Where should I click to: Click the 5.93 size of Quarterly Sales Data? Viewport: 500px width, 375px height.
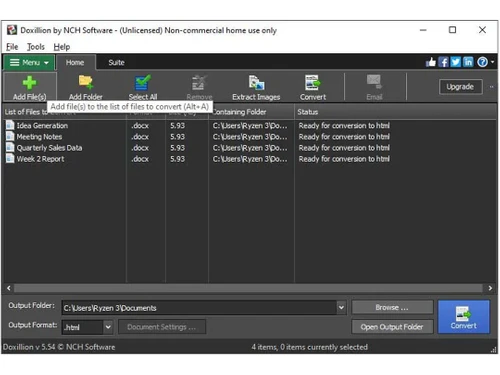pos(177,148)
